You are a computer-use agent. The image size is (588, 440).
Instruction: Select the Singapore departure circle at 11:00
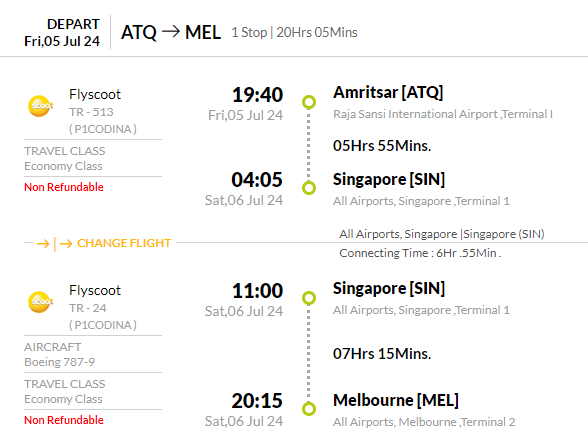coord(309,298)
